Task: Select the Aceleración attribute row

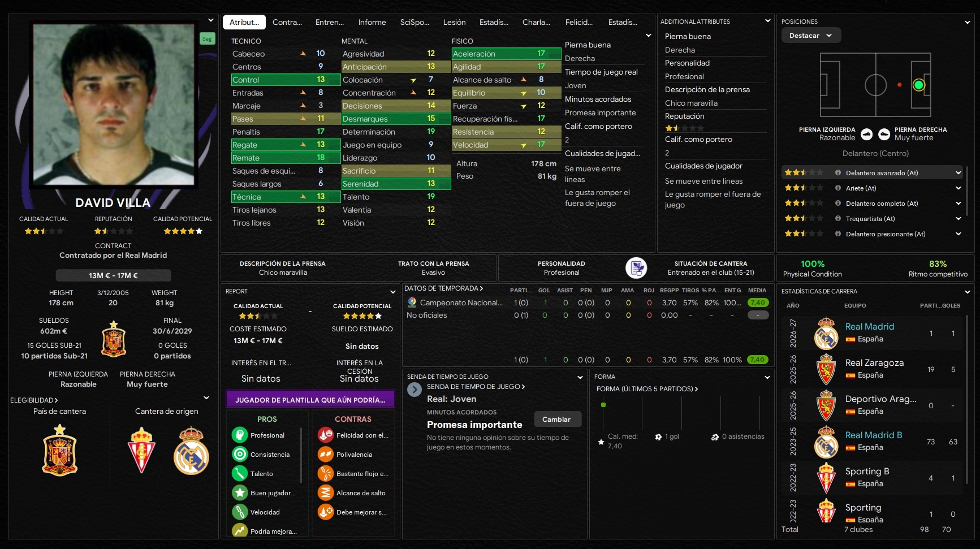Action: coord(506,54)
